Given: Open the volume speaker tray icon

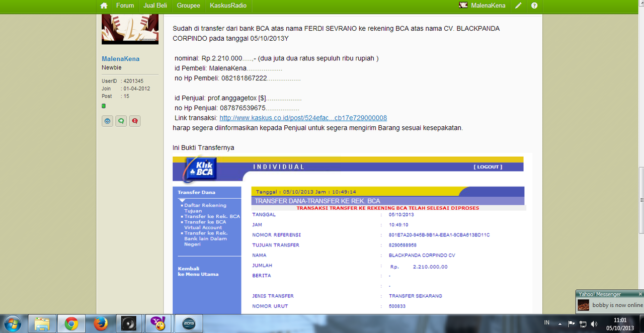Looking at the screenshot, I should pyautogui.click(x=594, y=323).
